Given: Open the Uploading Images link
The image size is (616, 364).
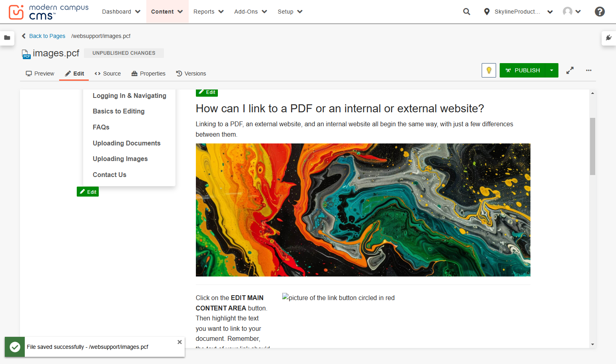Looking at the screenshot, I should coord(120,159).
